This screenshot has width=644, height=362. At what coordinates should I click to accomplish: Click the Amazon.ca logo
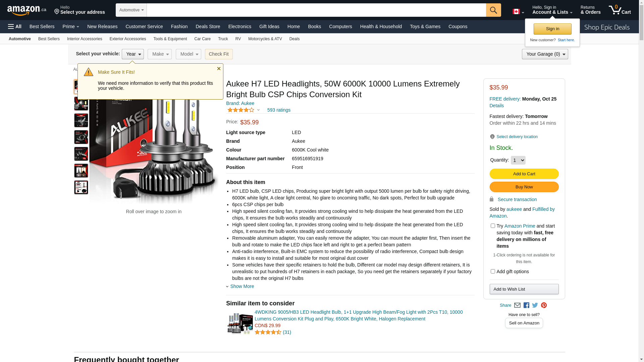click(26, 10)
